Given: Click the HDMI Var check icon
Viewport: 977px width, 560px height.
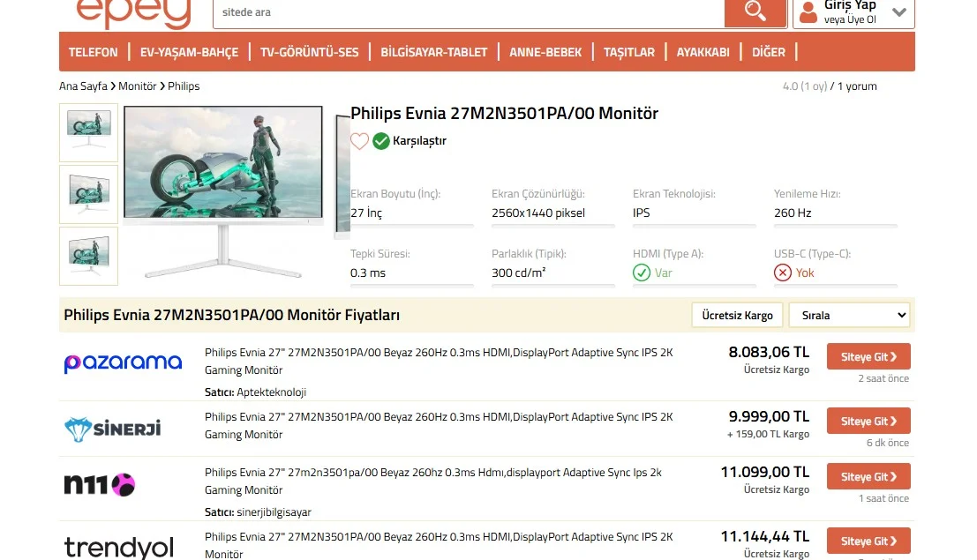Looking at the screenshot, I should click(x=641, y=273).
